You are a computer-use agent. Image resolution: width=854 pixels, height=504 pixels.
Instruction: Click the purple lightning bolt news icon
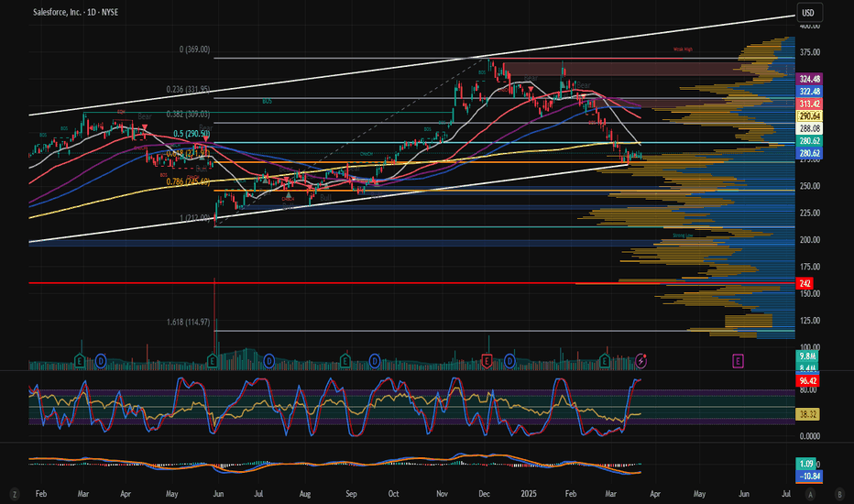pyautogui.click(x=641, y=360)
